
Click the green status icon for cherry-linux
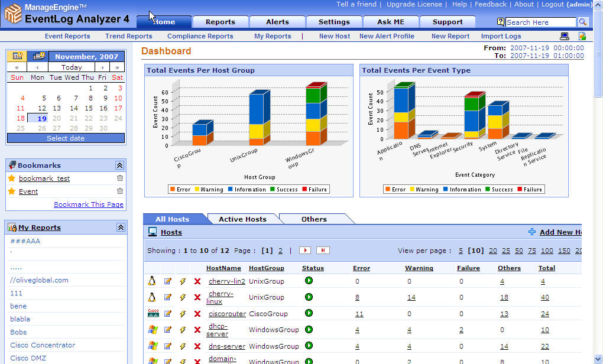click(x=309, y=297)
